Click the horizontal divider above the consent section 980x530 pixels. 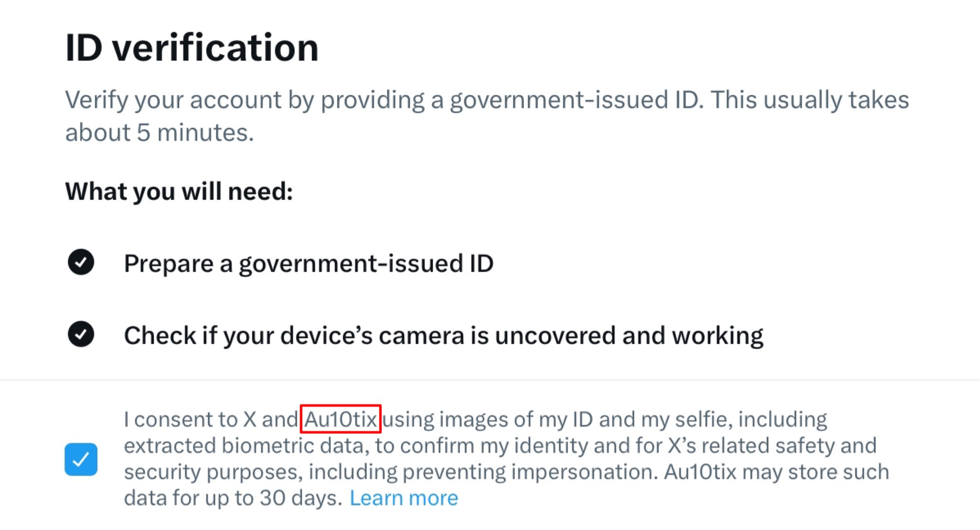click(490, 380)
